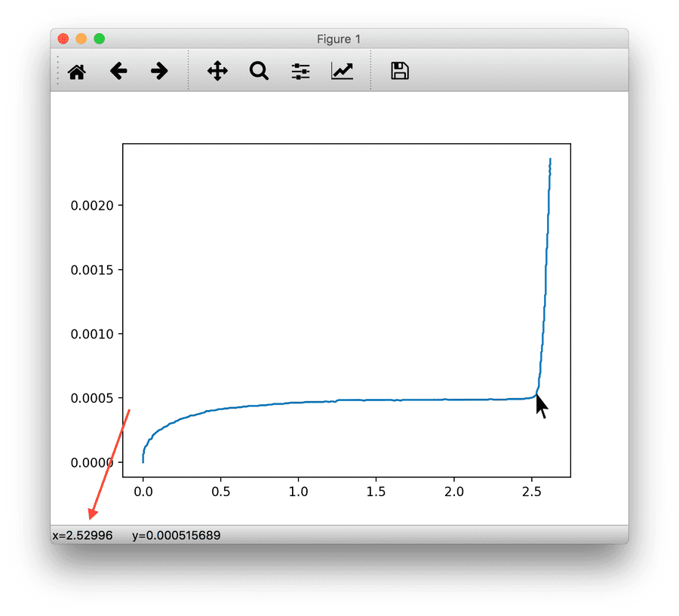Viewport: 679px width, 616px height.
Task: Maximize window with the green button
Action: pos(99,38)
